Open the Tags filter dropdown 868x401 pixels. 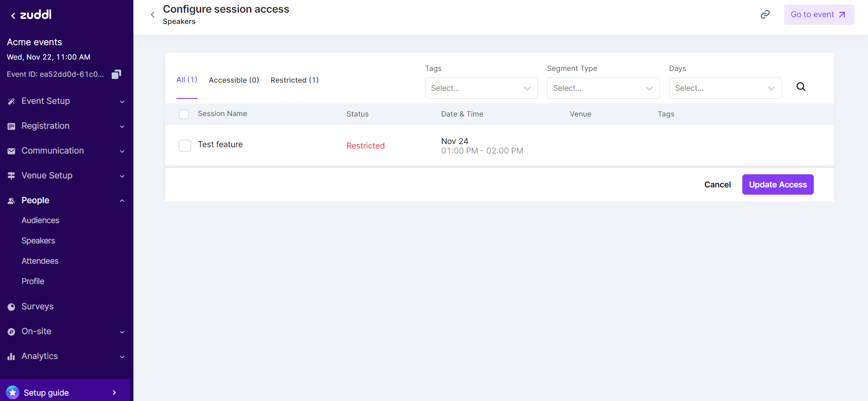click(x=481, y=88)
